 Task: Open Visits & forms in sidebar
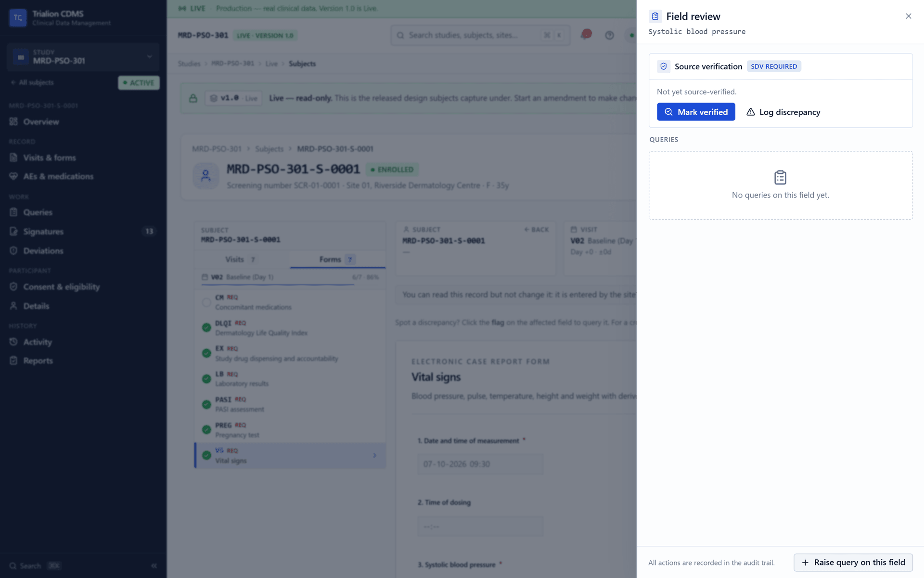coord(83,158)
